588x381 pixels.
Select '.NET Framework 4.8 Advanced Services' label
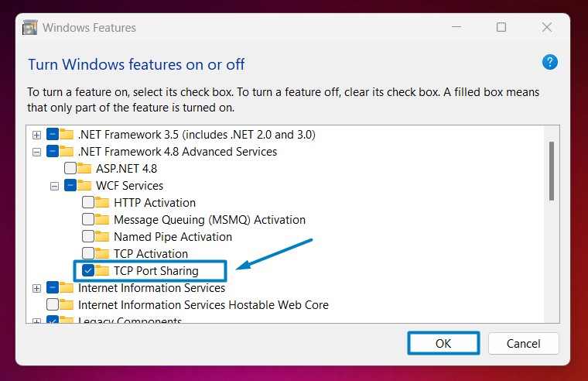tap(177, 152)
